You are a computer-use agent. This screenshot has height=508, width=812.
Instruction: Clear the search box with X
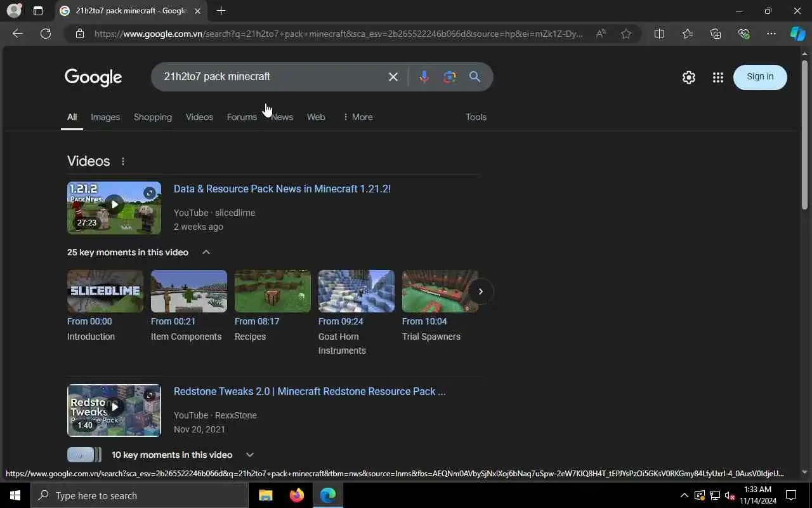coord(393,77)
